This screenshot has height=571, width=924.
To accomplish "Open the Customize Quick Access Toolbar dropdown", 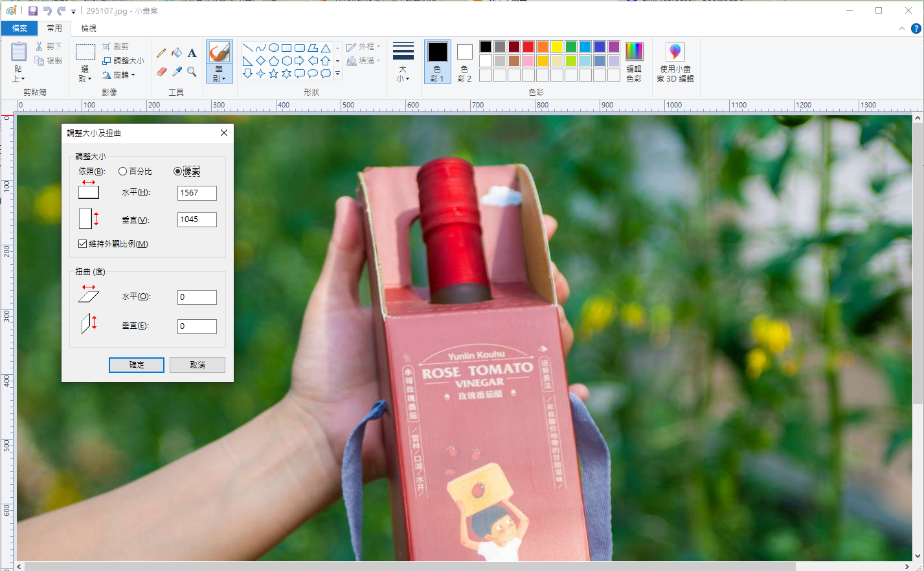I will [x=73, y=12].
